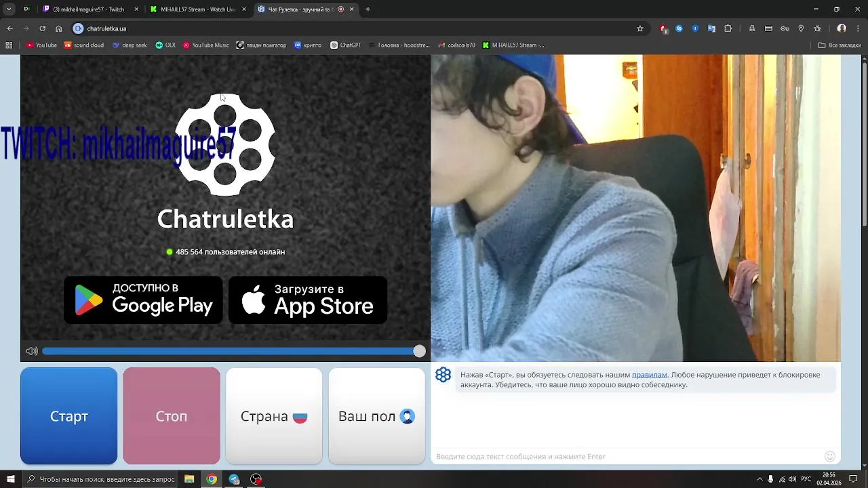Open Chrome from the taskbar
This screenshot has width=868, height=488.
tap(212, 479)
